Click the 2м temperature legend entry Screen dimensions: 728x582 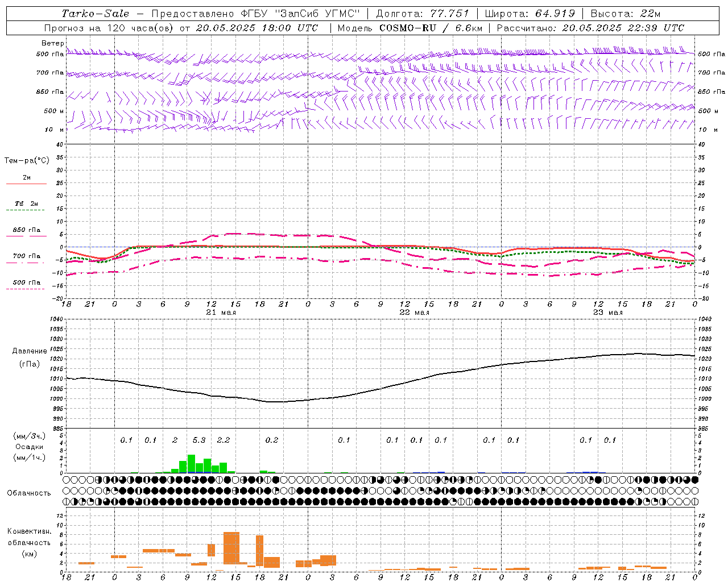click(27, 178)
